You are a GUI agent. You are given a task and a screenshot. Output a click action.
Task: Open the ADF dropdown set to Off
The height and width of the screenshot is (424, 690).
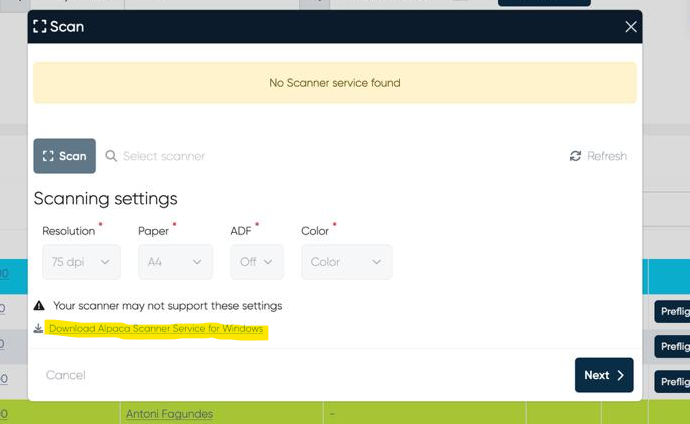click(256, 262)
